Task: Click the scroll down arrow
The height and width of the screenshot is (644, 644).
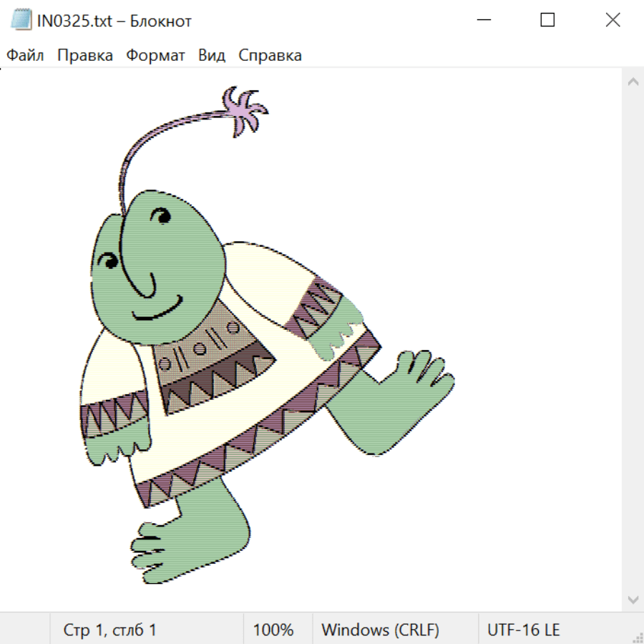Action: 633,599
